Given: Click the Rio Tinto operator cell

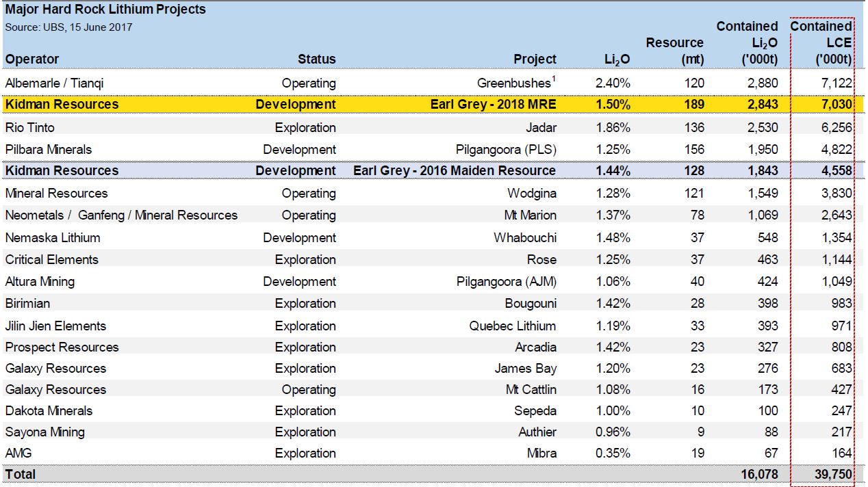Looking at the screenshot, I should point(29,128).
